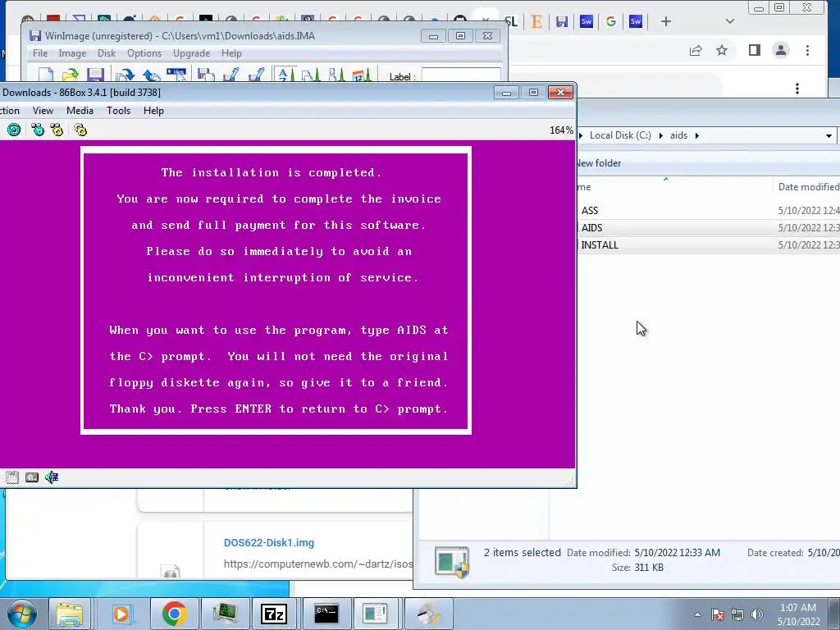Open the Options menu in WinImage
The height and width of the screenshot is (630, 840).
[144, 53]
